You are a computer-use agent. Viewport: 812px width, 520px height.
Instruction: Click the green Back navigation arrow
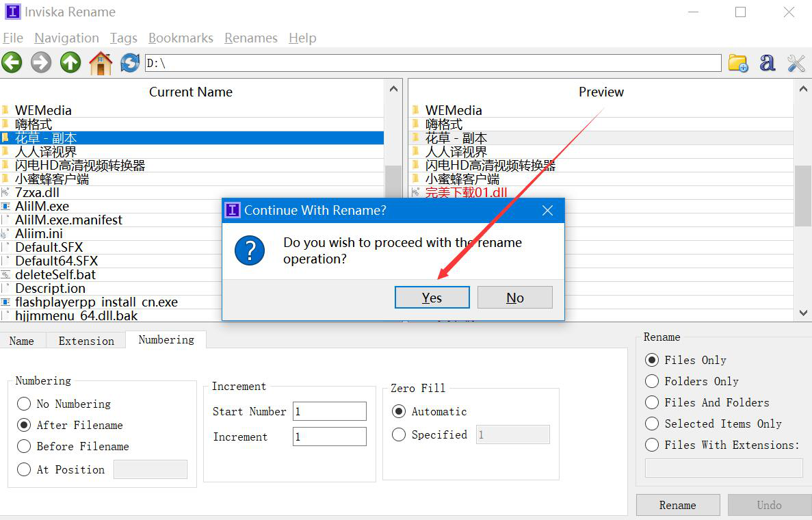click(12, 63)
